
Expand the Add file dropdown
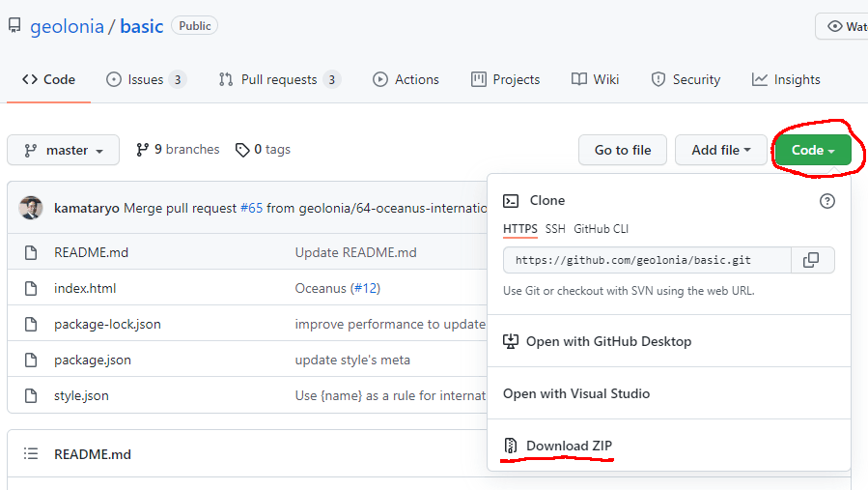(720, 150)
